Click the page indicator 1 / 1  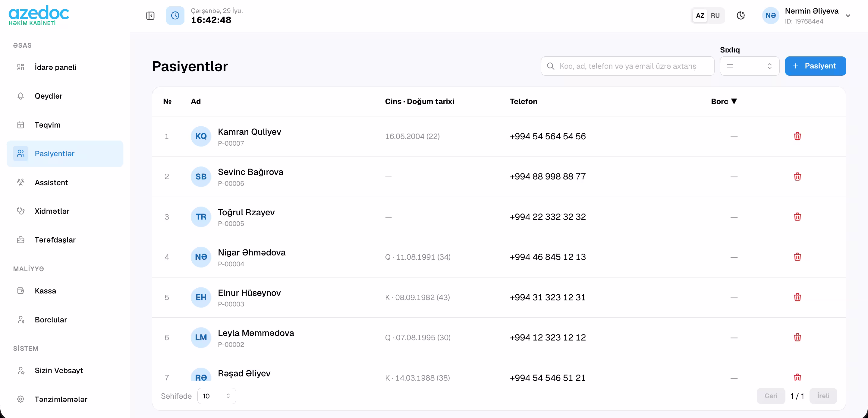tap(797, 396)
